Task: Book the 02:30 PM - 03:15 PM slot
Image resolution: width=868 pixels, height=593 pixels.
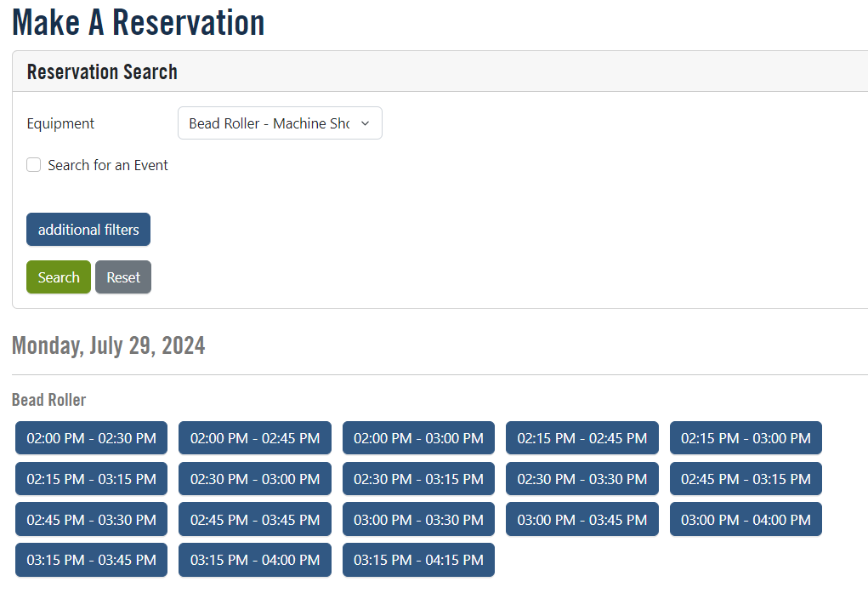Action: [418, 479]
